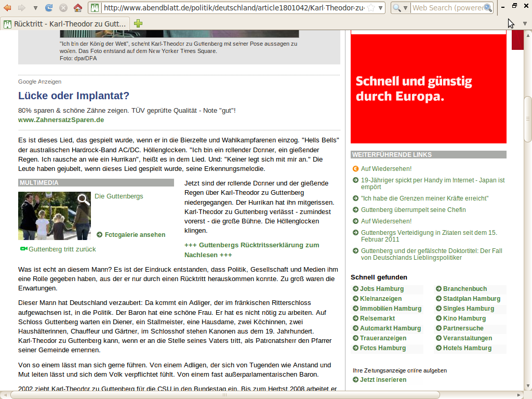The image size is (532, 399).
Task: Go to the Home page icon
Action: pos(78,7)
